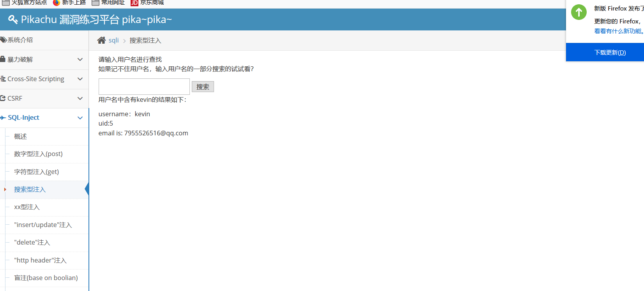This screenshot has height=291, width=644.
Task: Click the 搜索型注入 breadcrumb text
Action: tap(145, 41)
